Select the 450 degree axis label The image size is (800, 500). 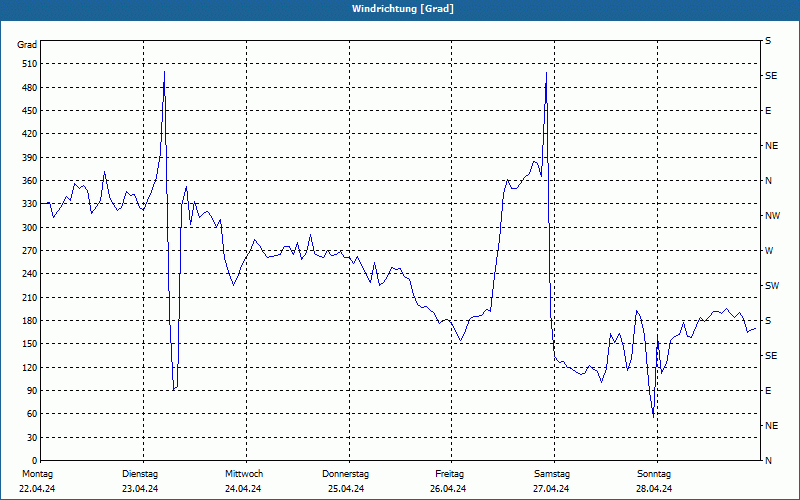pos(30,111)
